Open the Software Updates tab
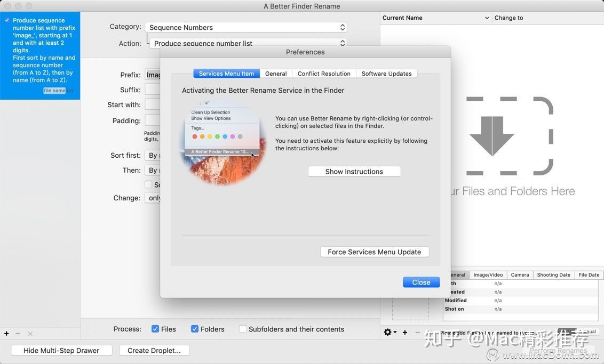The width and height of the screenshot is (604, 364). click(386, 74)
